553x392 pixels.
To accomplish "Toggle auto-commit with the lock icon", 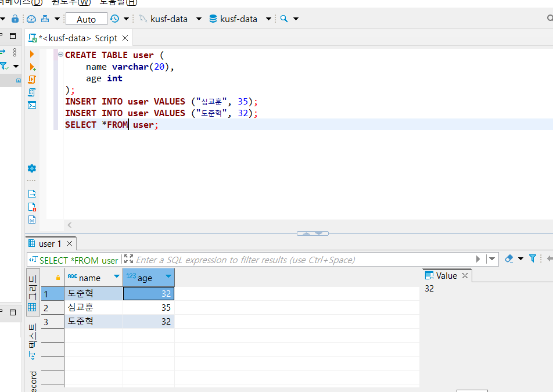I will [14, 19].
